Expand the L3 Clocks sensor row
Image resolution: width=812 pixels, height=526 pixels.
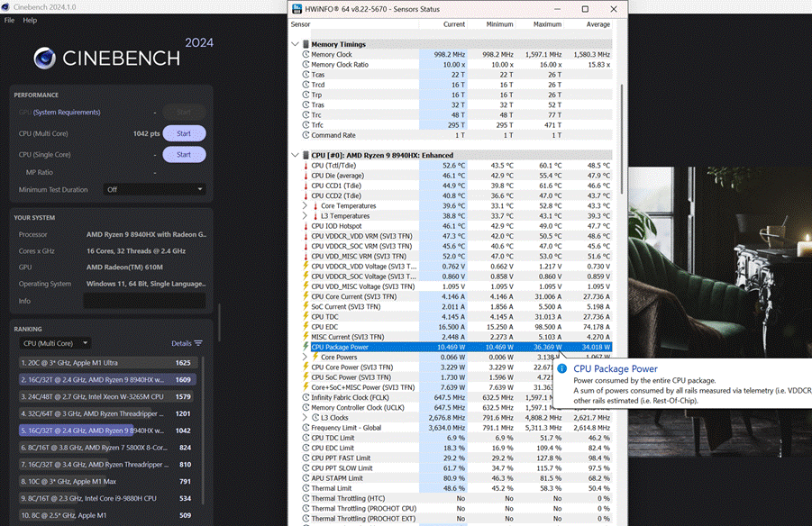[306, 418]
